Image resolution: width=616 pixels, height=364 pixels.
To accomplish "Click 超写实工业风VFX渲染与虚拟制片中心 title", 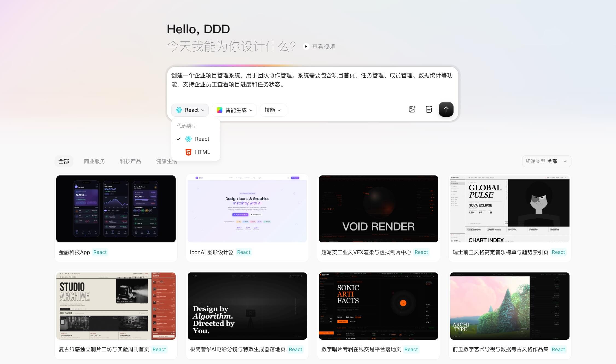I will click(x=366, y=252).
